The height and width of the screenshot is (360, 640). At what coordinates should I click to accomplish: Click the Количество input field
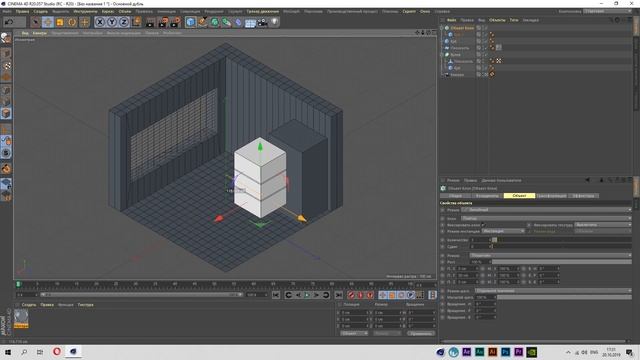pyautogui.click(x=480, y=240)
